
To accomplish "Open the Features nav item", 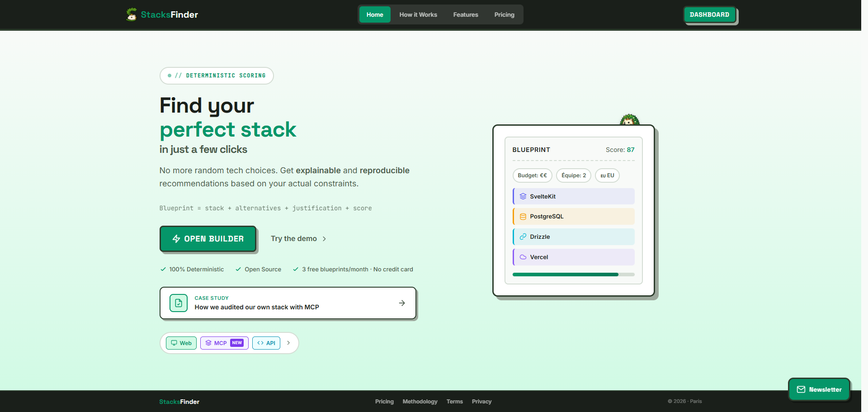I will [466, 14].
